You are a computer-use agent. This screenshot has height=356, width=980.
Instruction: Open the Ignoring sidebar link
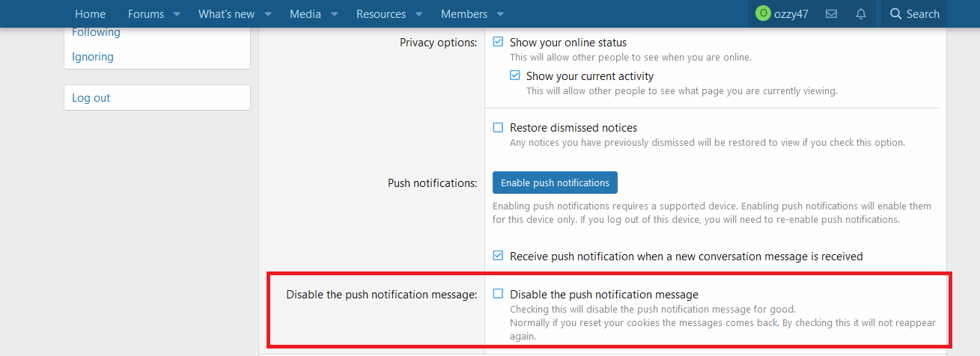[x=93, y=57]
